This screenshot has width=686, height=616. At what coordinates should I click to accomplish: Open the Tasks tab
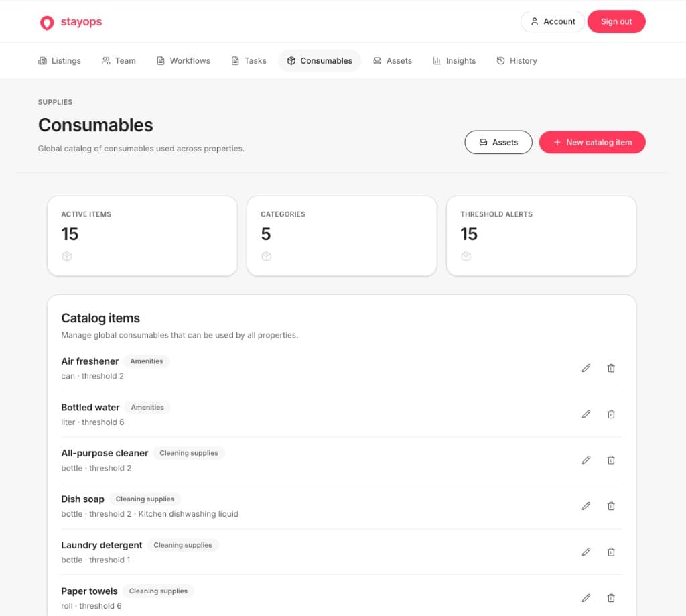click(249, 61)
